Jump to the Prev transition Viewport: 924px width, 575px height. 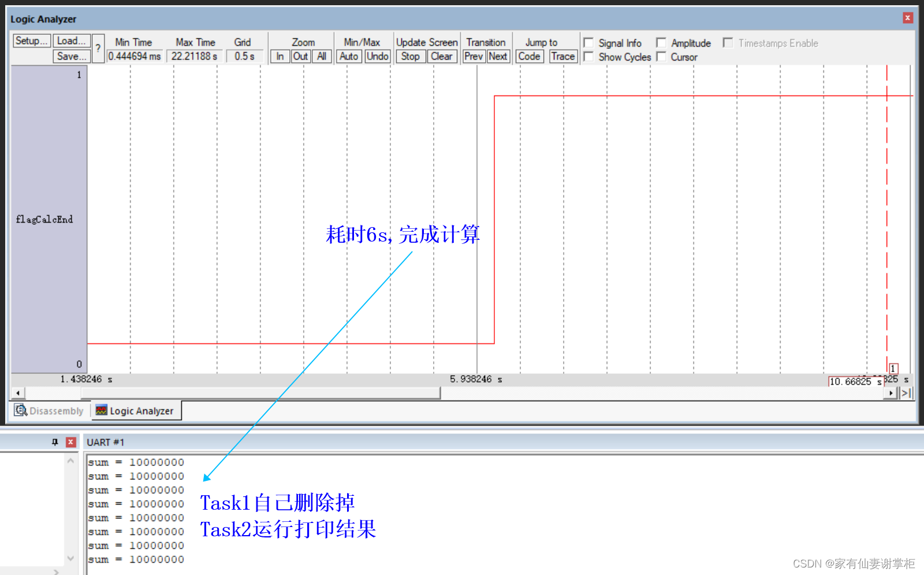click(474, 56)
